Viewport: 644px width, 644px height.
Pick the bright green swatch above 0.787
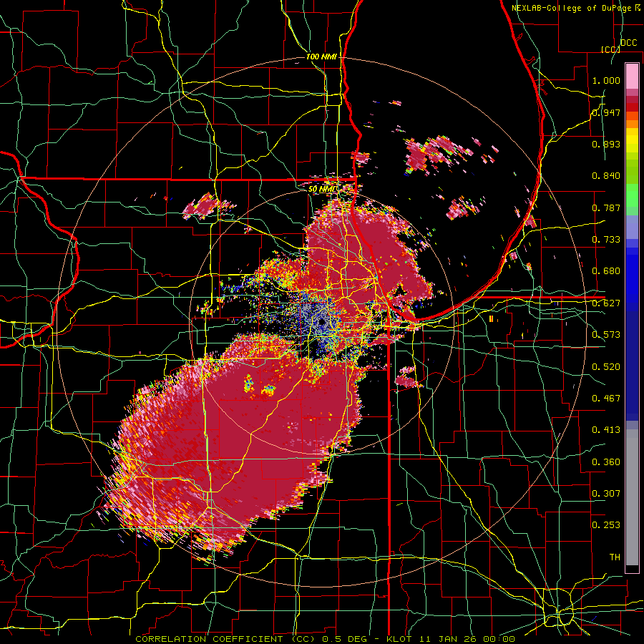632,195
